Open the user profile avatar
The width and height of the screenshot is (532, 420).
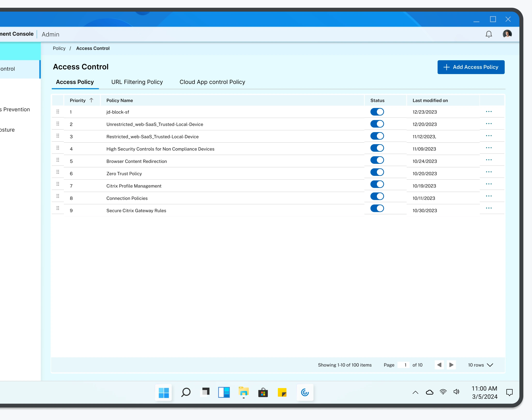coord(507,34)
